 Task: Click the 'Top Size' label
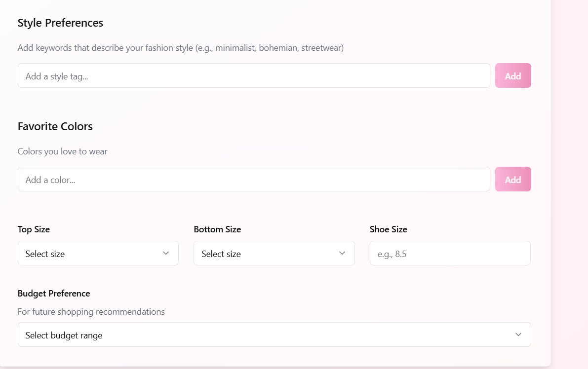[x=34, y=229]
